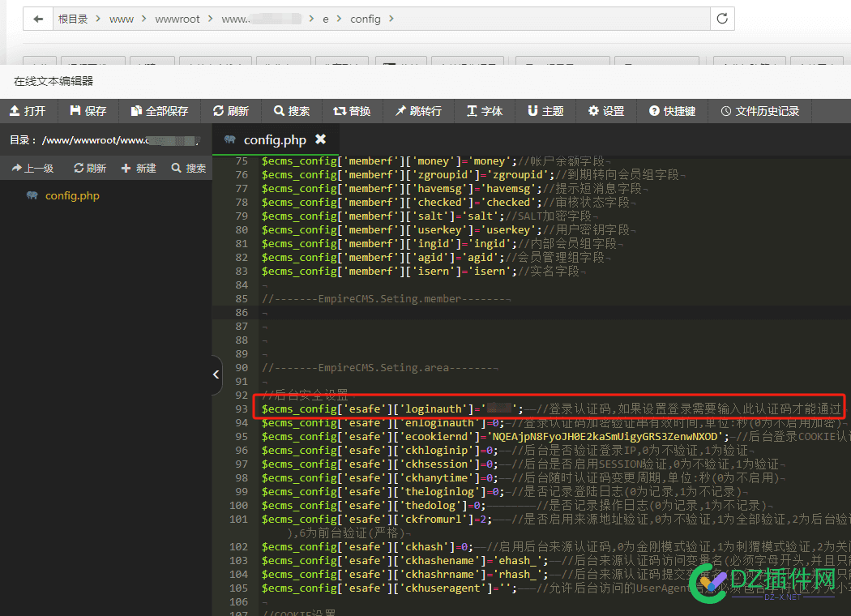Click the 'checked' memberf config line

(448, 202)
